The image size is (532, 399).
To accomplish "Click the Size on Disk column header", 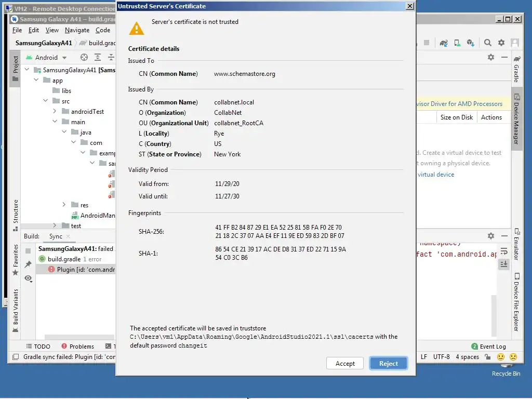I will click(456, 117).
